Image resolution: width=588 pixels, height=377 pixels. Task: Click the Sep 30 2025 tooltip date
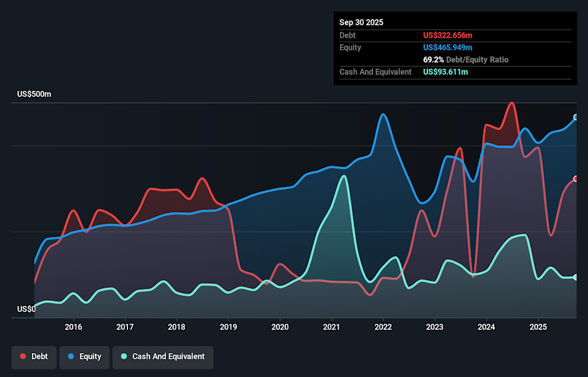pos(361,23)
